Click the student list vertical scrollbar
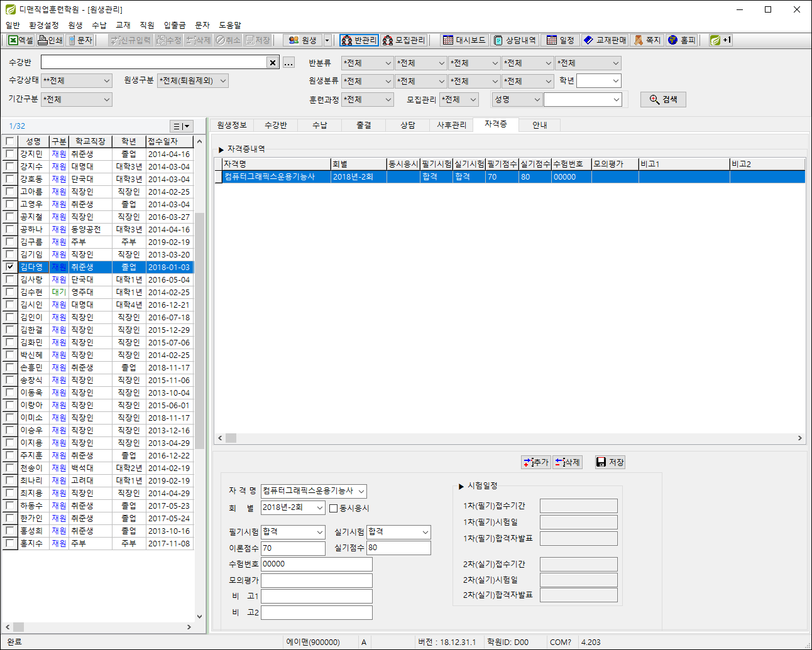The width and height of the screenshot is (812, 650). point(200,379)
